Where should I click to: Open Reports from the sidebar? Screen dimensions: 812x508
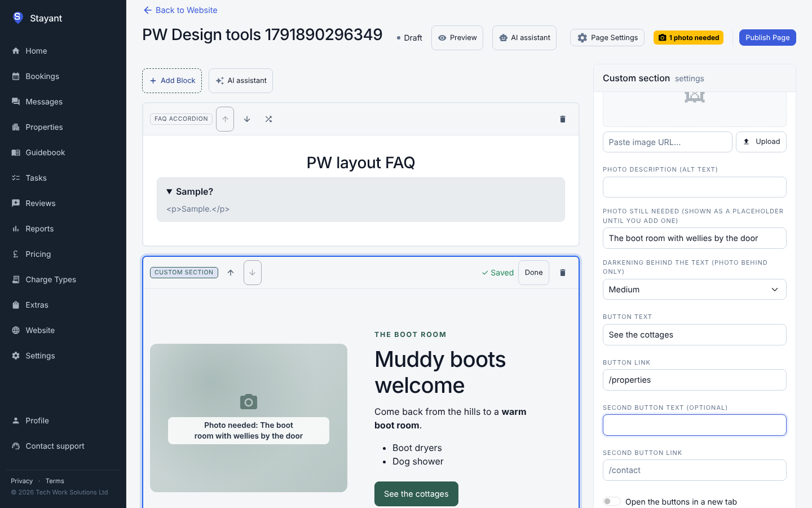pos(63,229)
